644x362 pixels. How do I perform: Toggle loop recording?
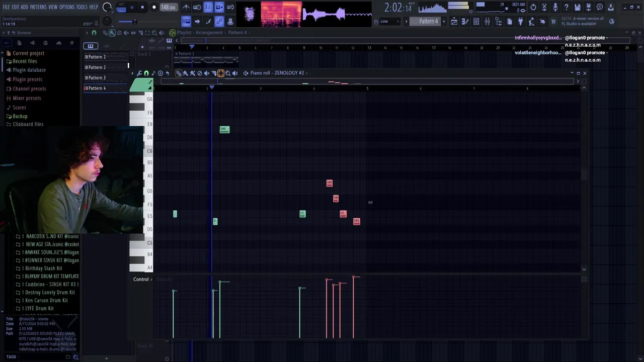point(230,7)
